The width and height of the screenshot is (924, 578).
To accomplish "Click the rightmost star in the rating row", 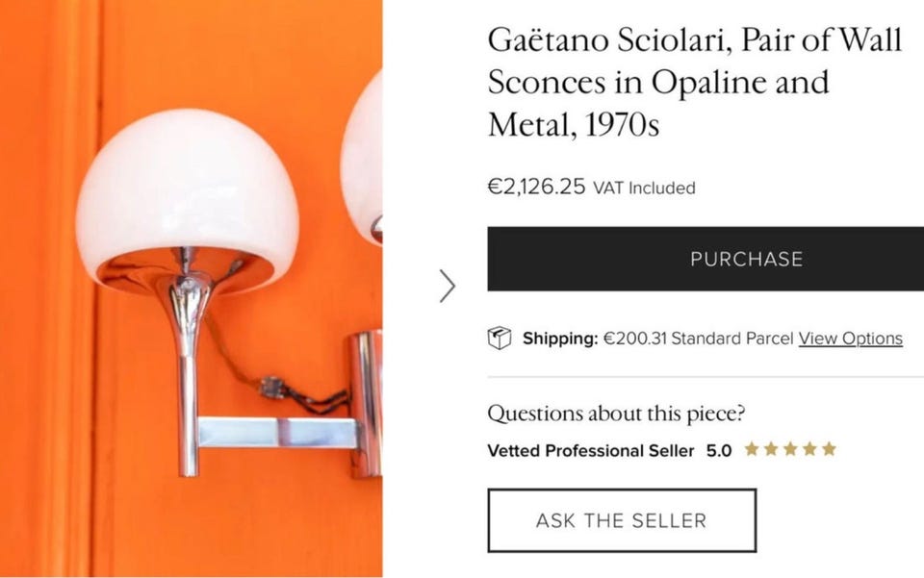I will [829, 449].
